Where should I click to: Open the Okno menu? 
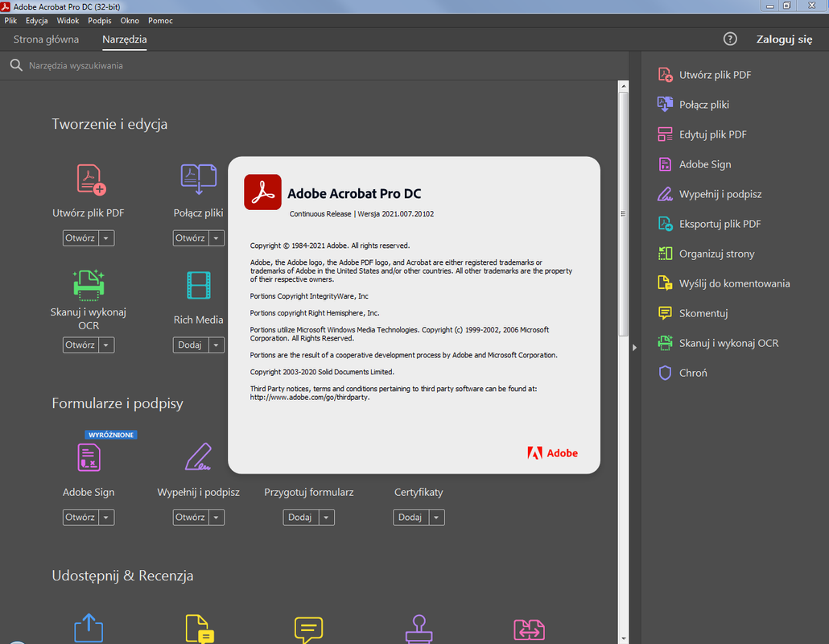(x=130, y=21)
